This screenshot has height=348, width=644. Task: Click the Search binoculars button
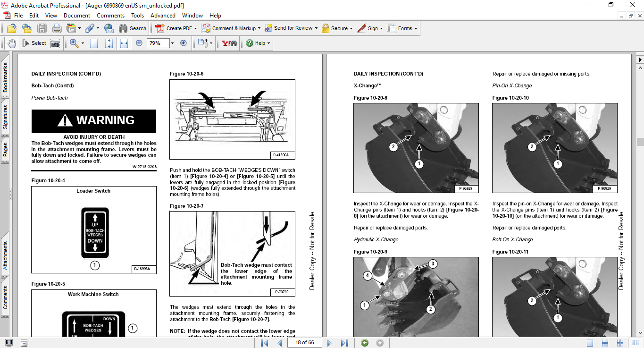click(x=133, y=28)
